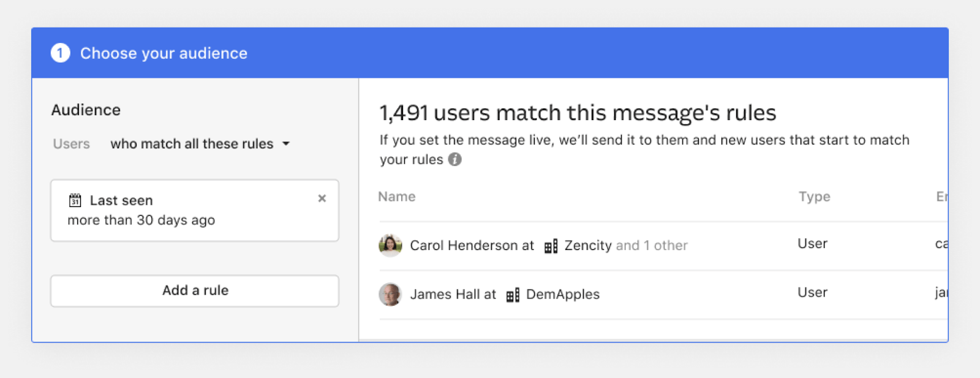Open the DemApples company link
The height and width of the screenshot is (378, 980).
pos(563,295)
